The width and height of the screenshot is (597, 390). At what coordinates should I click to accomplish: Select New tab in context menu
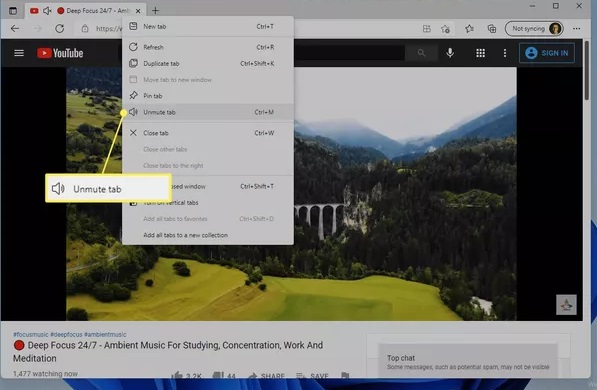click(x=208, y=26)
